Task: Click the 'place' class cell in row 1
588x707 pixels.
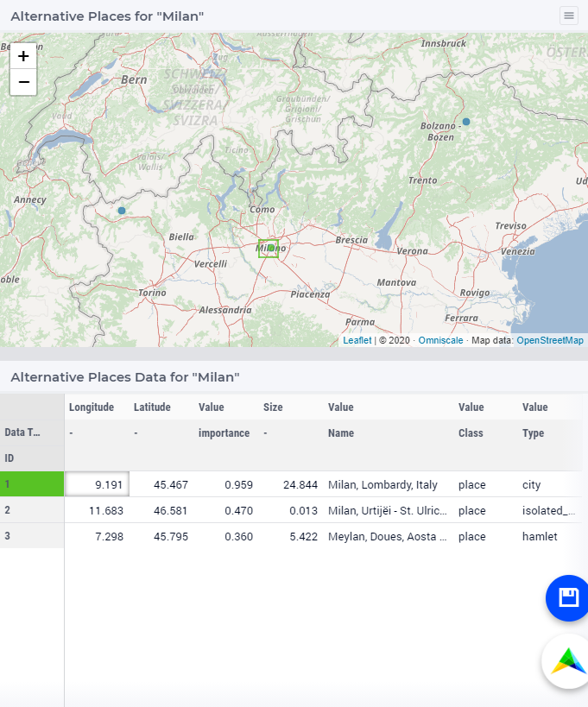Action: pos(486,484)
